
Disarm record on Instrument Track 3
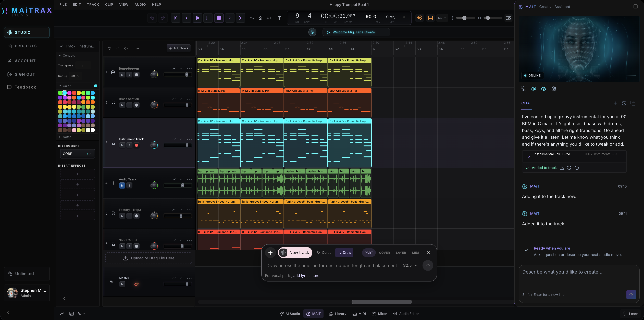(x=137, y=145)
